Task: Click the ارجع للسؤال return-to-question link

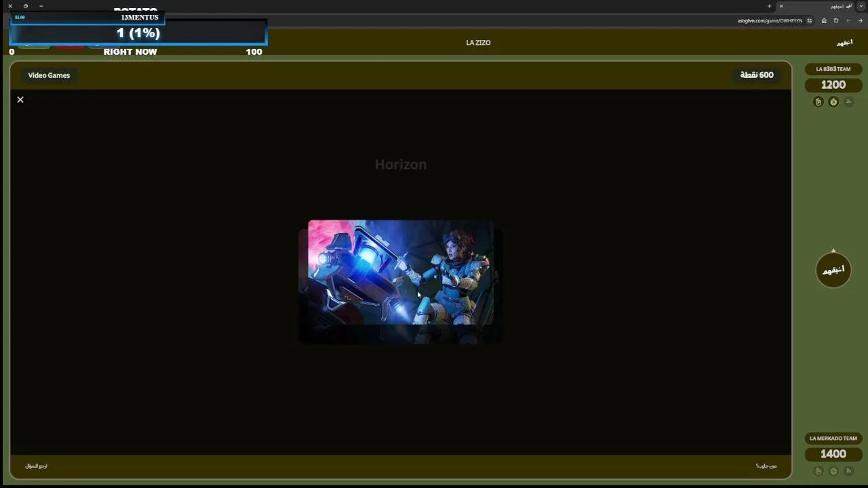Action: click(x=37, y=466)
